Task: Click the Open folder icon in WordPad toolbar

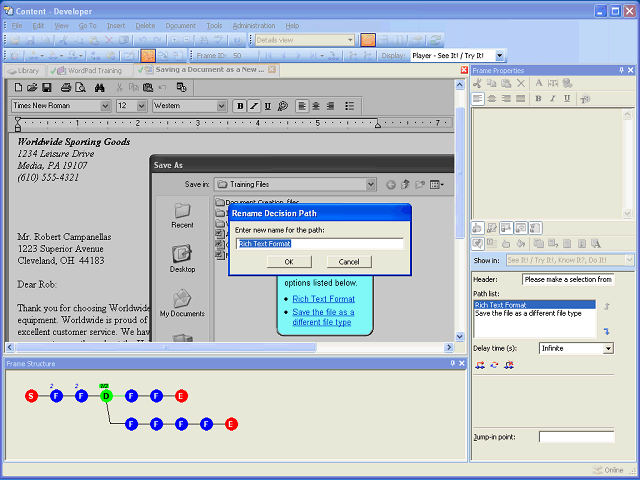Action: pos(32,87)
